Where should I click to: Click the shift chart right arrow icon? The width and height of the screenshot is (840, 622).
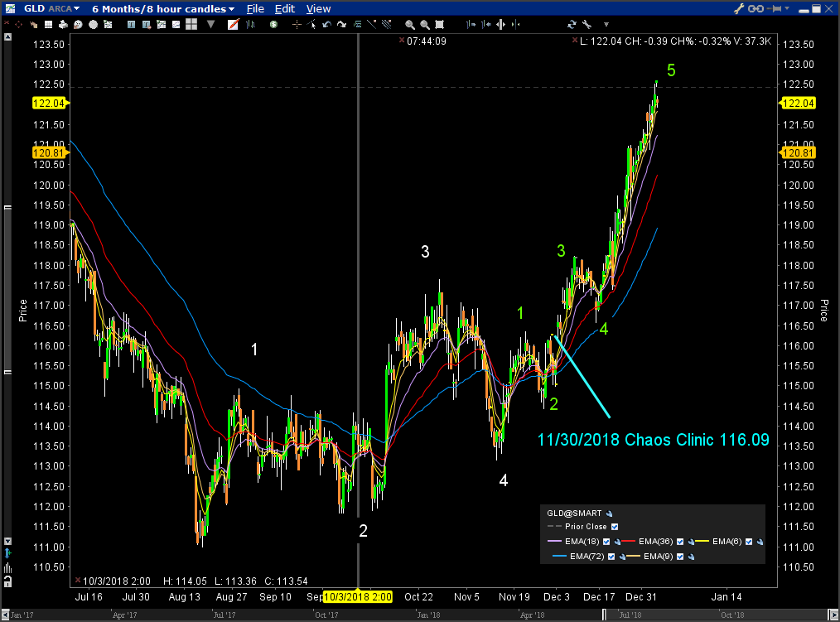pos(471,25)
